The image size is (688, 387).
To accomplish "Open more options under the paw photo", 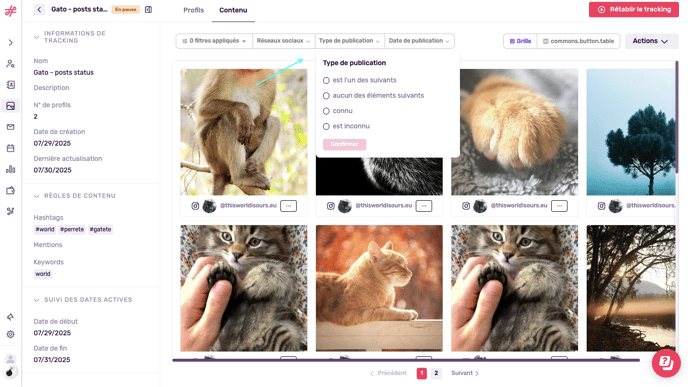I will [559, 206].
